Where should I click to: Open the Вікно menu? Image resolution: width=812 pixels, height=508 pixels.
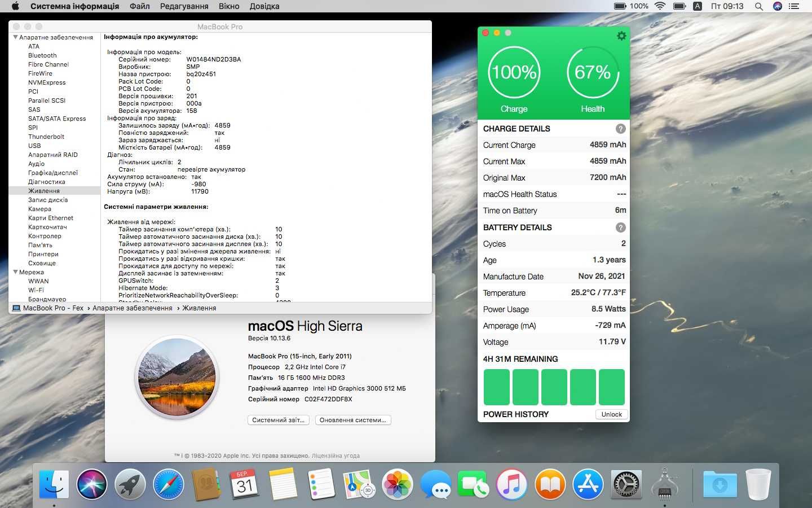(x=229, y=6)
